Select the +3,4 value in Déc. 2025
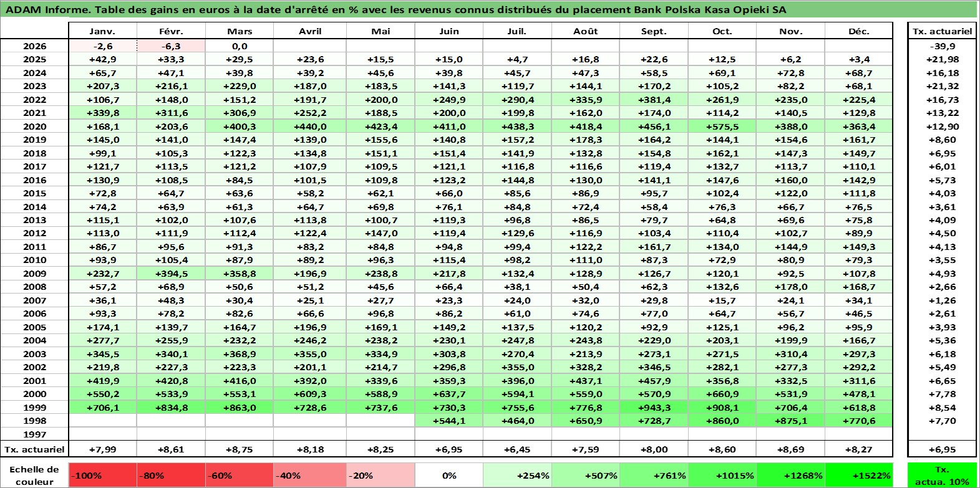The height and width of the screenshot is (488, 980). tap(859, 59)
